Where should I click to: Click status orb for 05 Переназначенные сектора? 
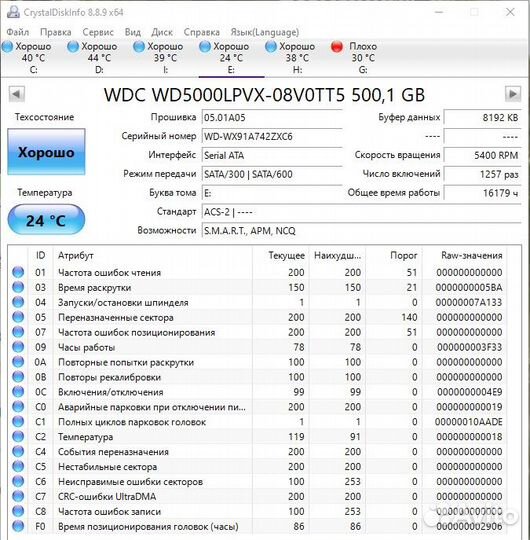[18, 317]
